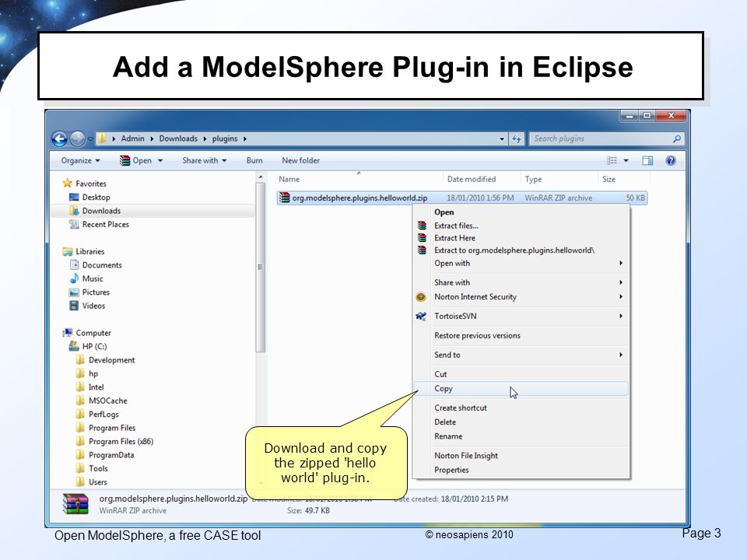Click the Back navigation arrow
The width and height of the screenshot is (747, 560).
tap(60, 138)
